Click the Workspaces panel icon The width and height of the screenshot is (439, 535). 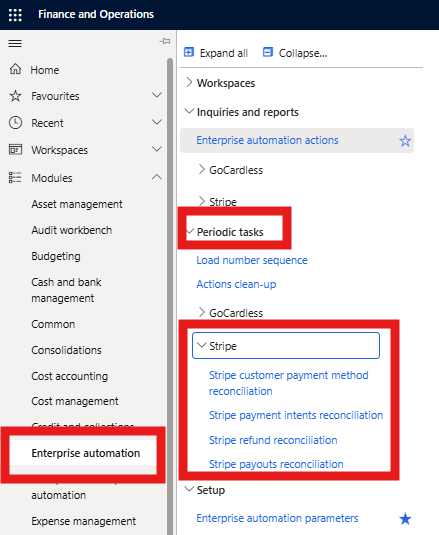[x=15, y=149]
